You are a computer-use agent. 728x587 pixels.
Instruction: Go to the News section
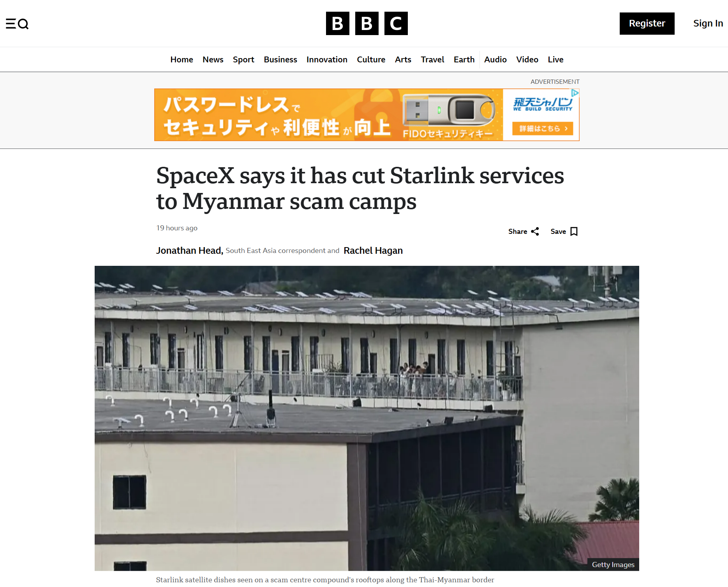tap(213, 60)
